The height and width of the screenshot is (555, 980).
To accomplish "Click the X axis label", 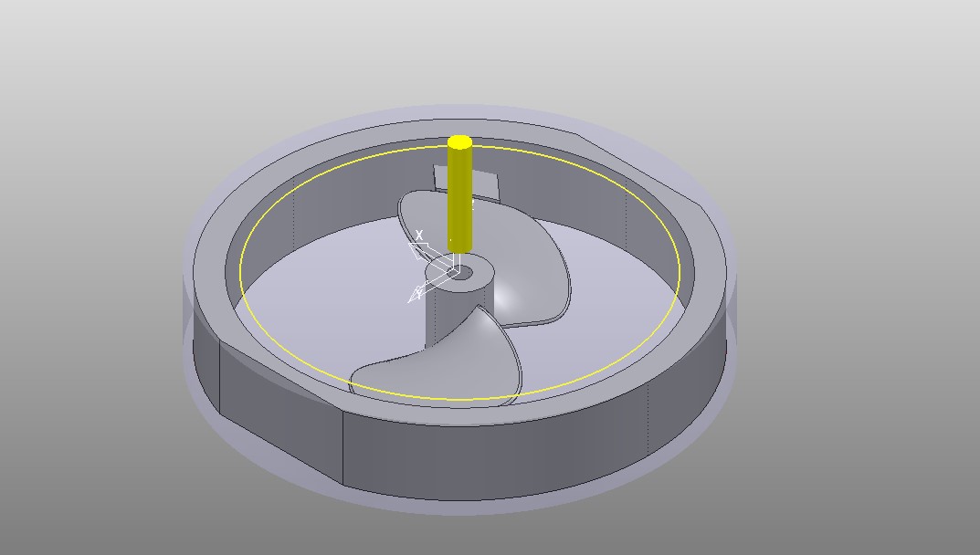I will (418, 235).
